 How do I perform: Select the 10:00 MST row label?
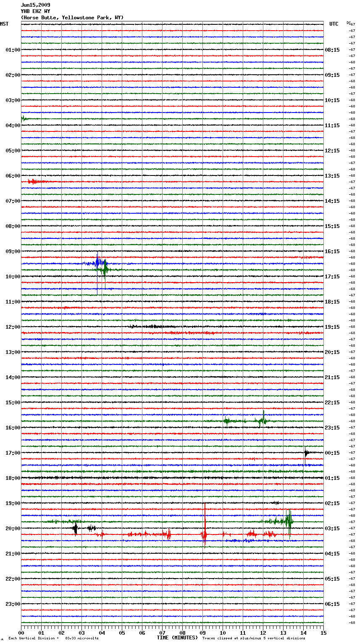tap(13, 277)
